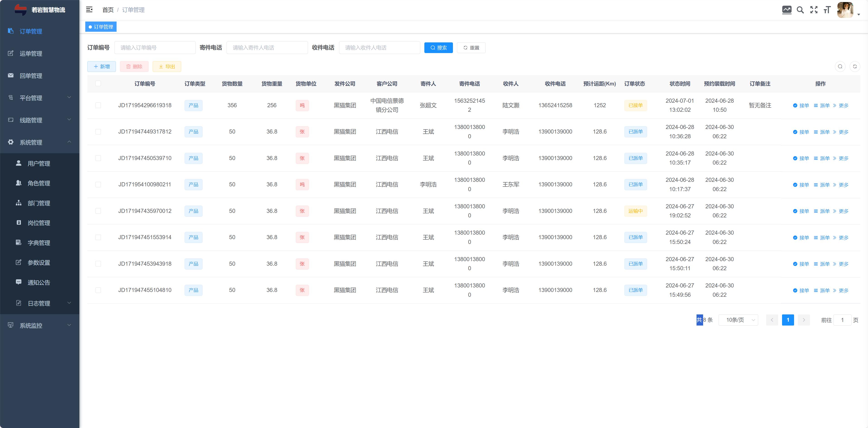This screenshot has height=428, width=868.
Task: Check the select-all checkbox in the table header
Action: pyautogui.click(x=98, y=83)
